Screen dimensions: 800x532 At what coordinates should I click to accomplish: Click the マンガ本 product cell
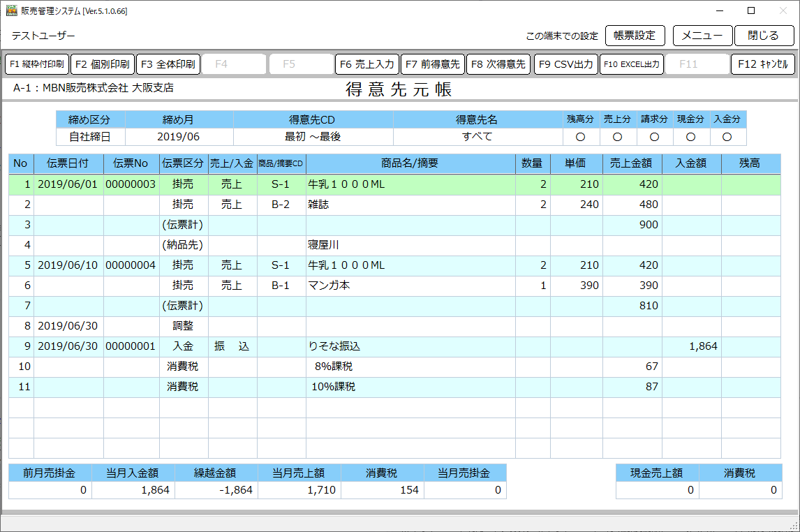click(410, 286)
